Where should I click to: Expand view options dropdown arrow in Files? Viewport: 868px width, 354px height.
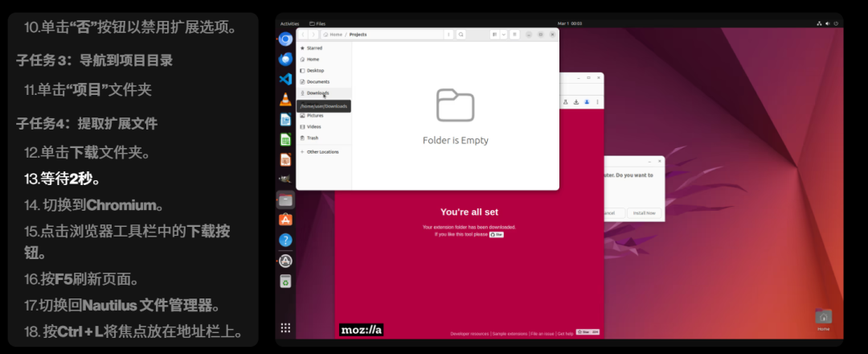pyautogui.click(x=504, y=35)
